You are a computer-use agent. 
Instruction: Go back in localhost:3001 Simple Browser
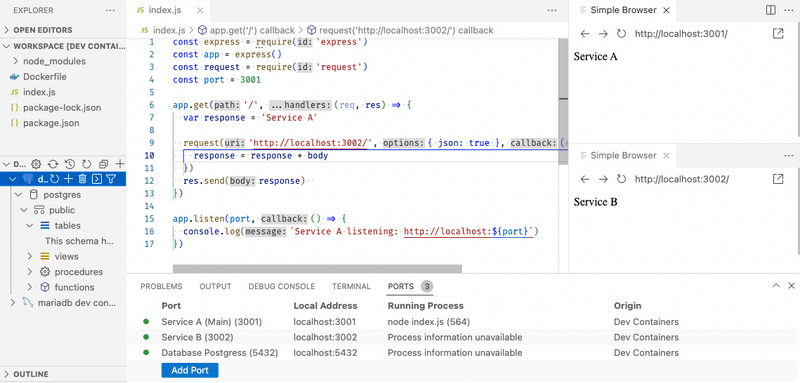pyautogui.click(x=585, y=34)
